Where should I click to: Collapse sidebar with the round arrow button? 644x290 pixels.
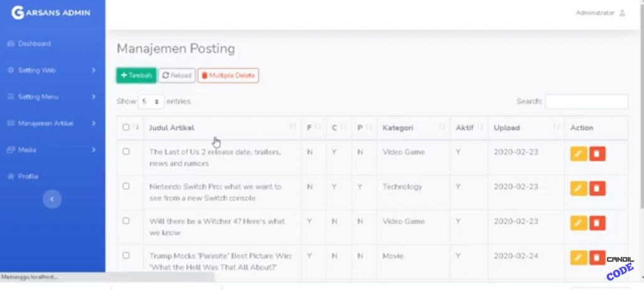coord(52,199)
